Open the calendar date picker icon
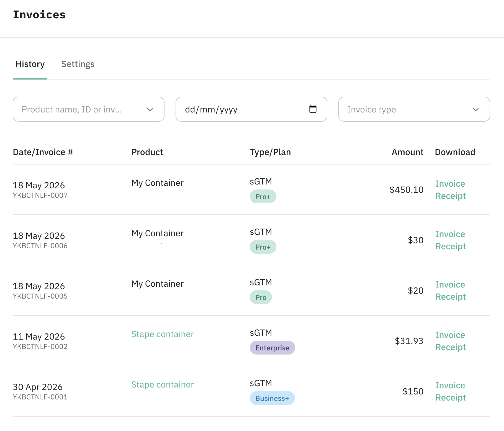 coord(313,109)
